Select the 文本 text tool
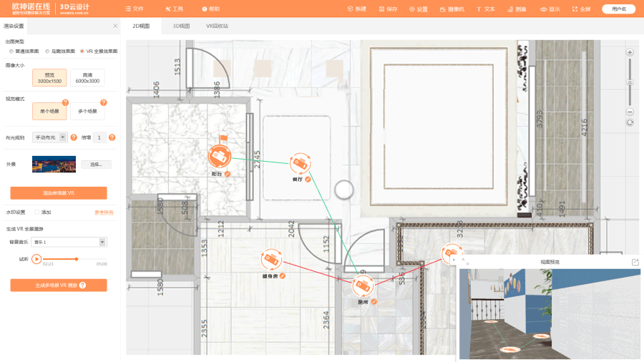 click(x=486, y=9)
